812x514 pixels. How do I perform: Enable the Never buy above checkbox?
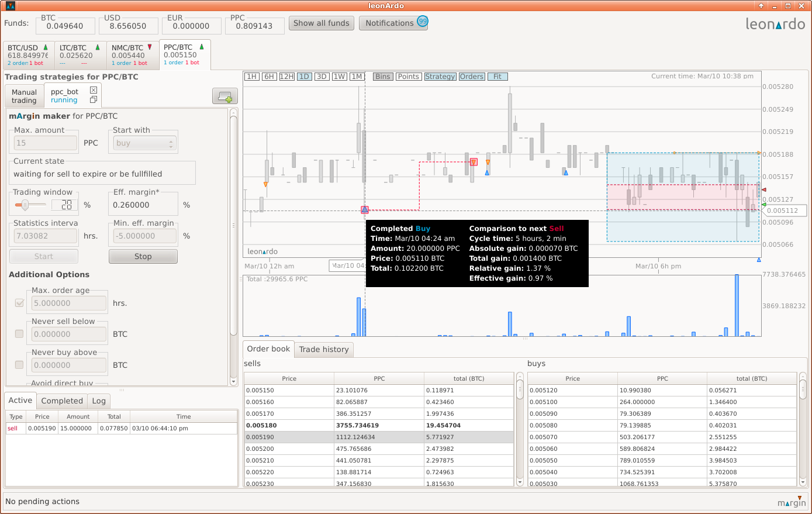coord(19,365)
